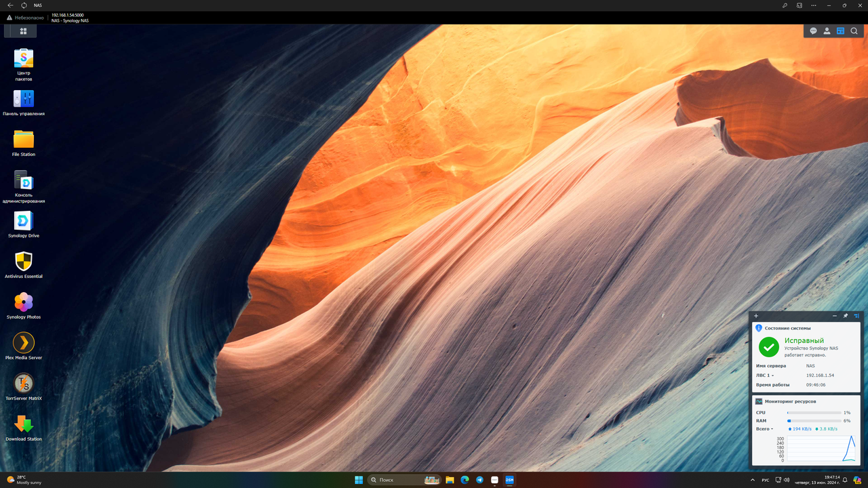Show hidden tray icons chevron
This screenshot has width=868, height=488.
tap(752, 480)
